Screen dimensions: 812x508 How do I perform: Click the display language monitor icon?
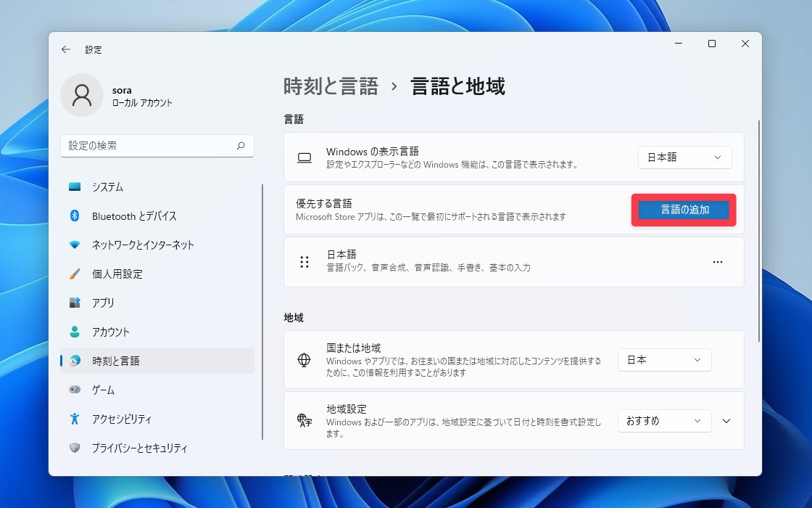click(304, 157)
